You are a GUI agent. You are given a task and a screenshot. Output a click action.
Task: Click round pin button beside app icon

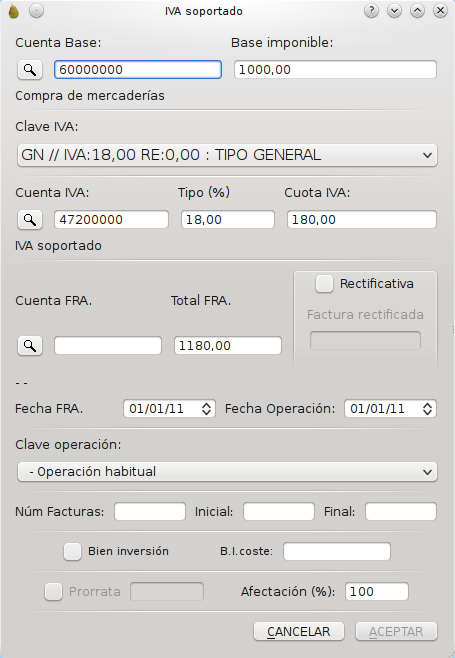pyautogui.click(x=37, y=11)
